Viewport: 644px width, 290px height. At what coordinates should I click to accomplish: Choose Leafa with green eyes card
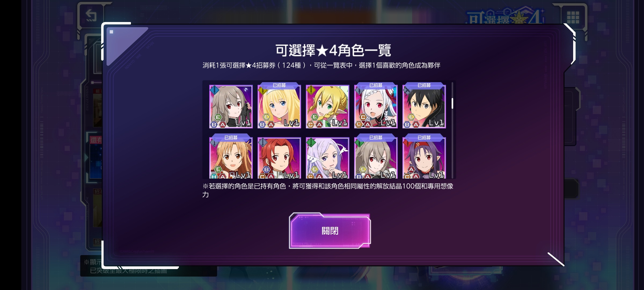click(327, 107)
